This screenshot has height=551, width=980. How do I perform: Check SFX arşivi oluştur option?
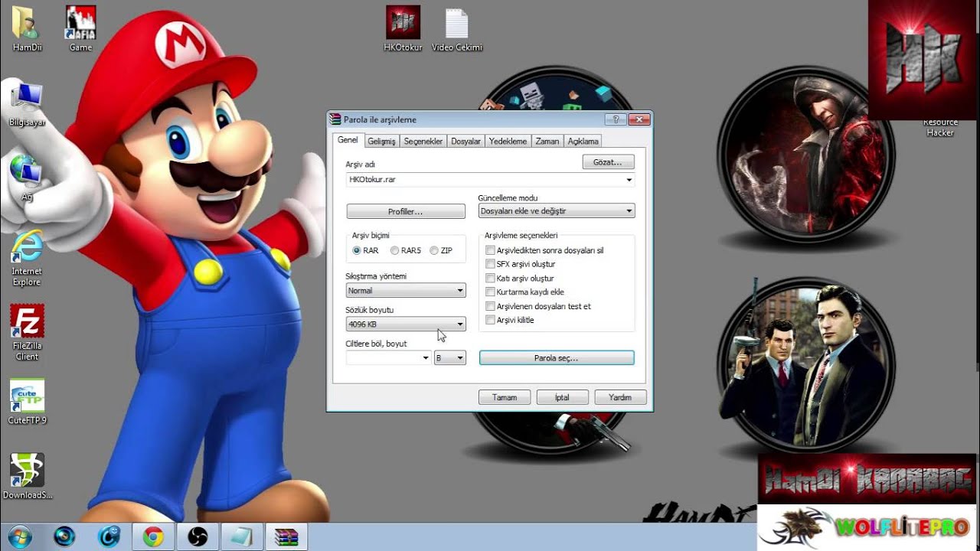pyautogui.click(x=491, y=264)
